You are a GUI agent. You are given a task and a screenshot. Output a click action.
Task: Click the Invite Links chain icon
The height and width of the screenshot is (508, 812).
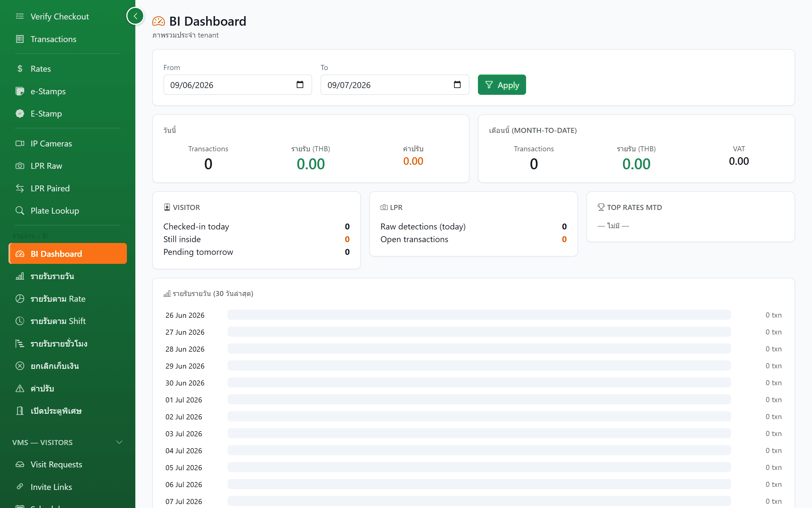(x=20, y=487)
